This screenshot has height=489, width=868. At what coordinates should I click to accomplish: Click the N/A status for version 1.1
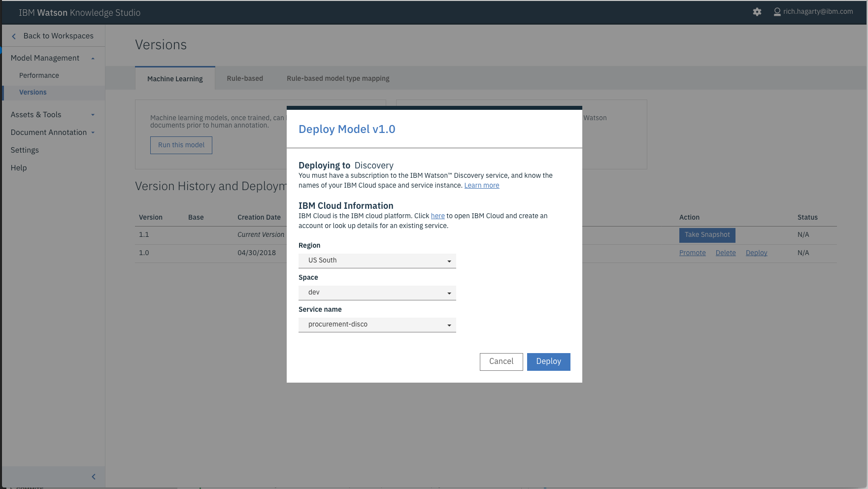point(803,234)
